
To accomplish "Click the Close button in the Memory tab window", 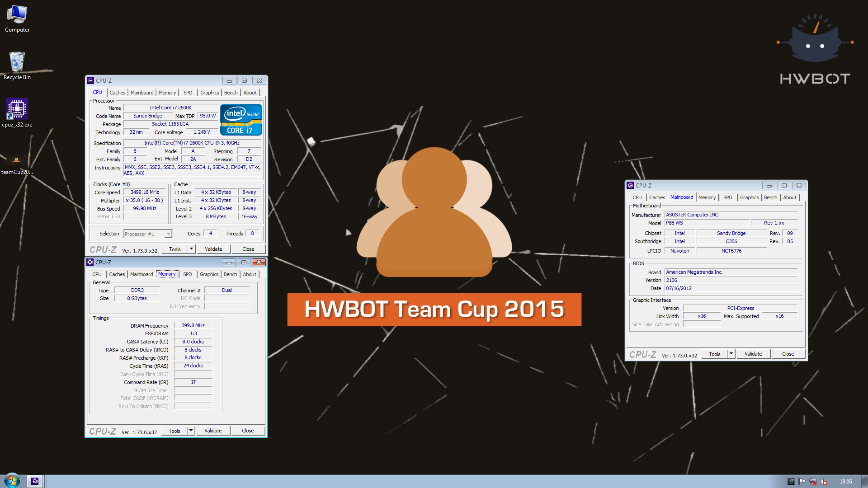I will tap(248, 431).
